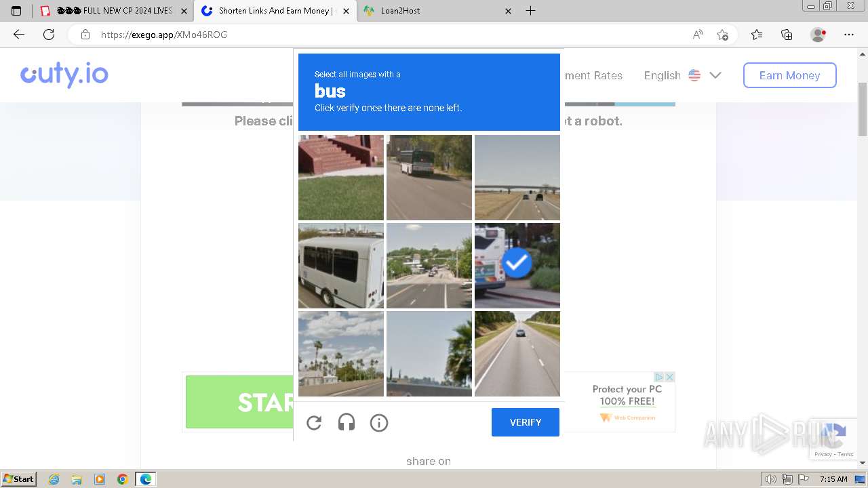868x488 pixels.
Task: Open Google Chrome from taskbar
Action: [x=123, y=479]
